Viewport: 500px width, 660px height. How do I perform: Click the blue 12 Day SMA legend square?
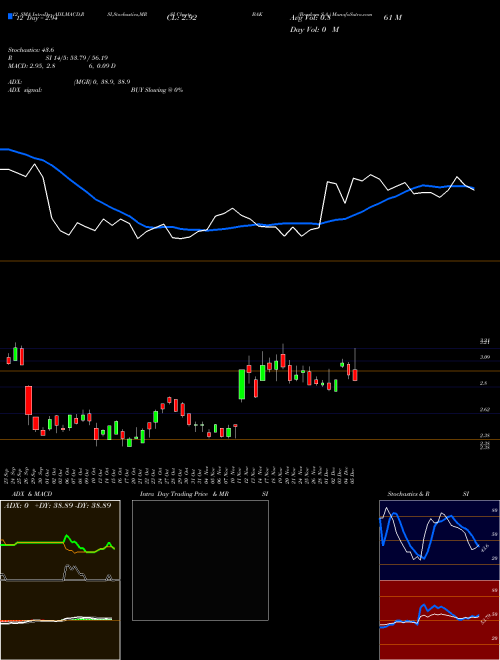(10, 17)
